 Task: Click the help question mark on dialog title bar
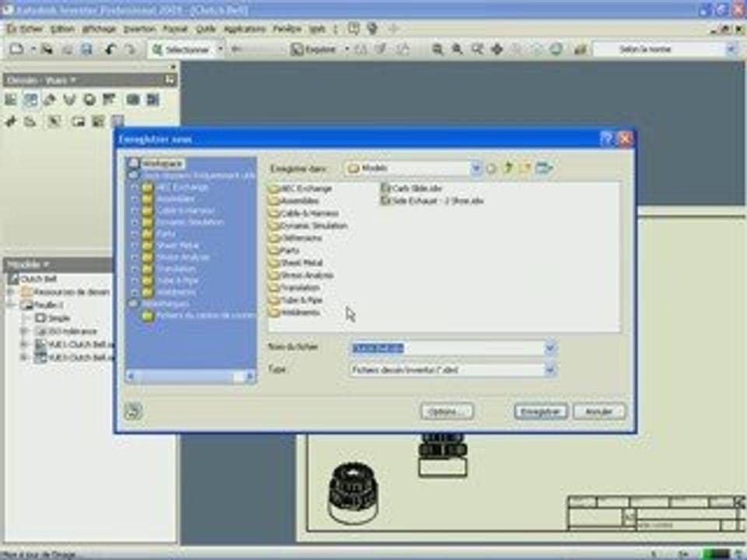[x=606, y=139]
